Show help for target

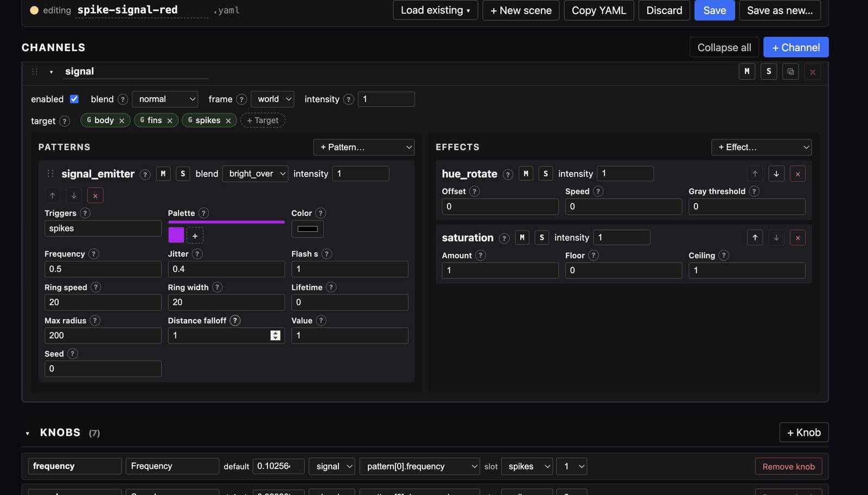tap(65, 121)
